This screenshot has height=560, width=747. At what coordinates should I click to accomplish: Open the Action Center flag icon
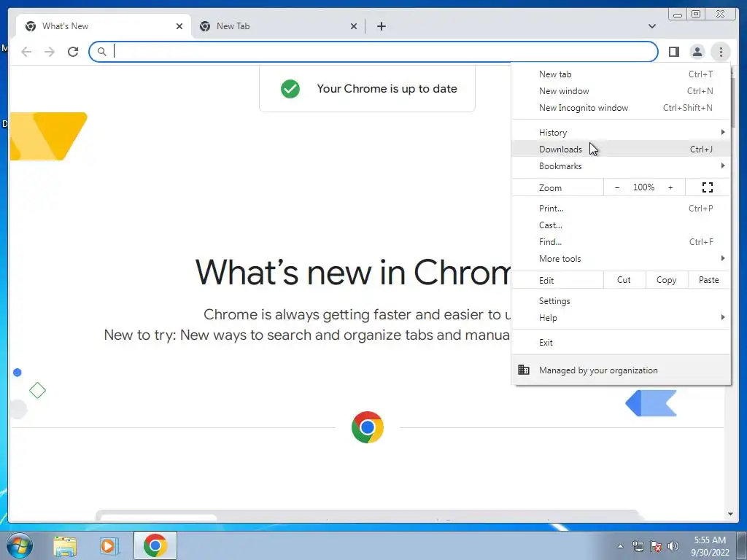[656, 546]
